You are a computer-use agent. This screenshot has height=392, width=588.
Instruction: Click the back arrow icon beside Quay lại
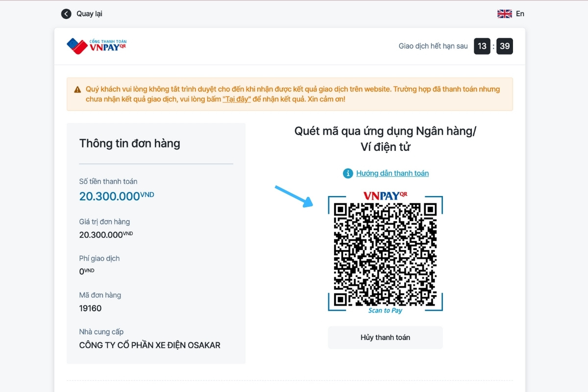(x=66, y=14)
